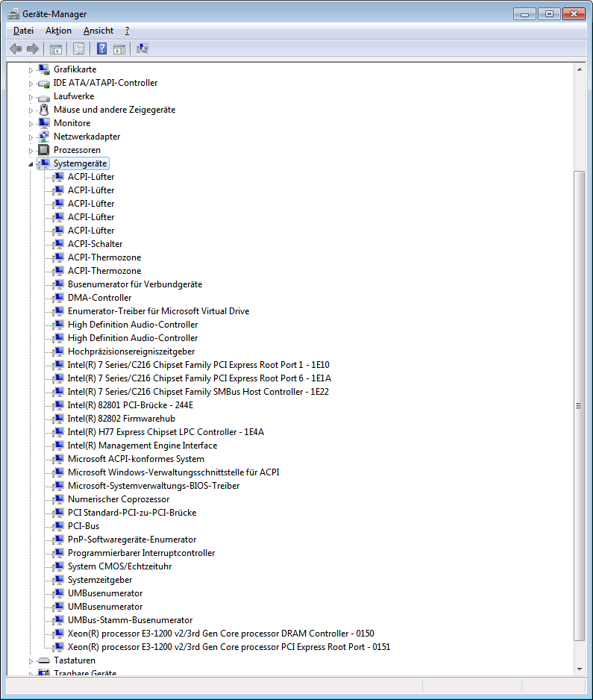
Task: Select Enumerator-Treiber für Microsoft Virtual Drive
Action: tap(158, 311)
